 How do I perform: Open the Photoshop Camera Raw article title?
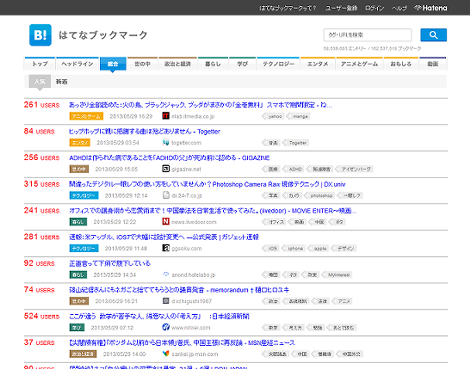tap(207, 184)
